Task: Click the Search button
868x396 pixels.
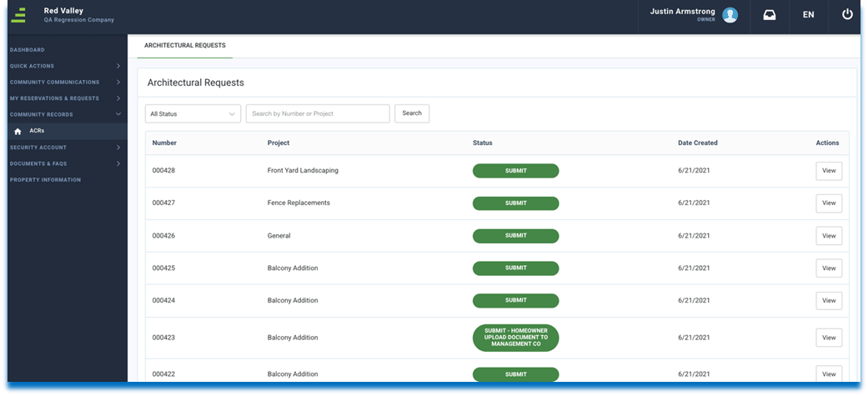Action: point(412,113)
